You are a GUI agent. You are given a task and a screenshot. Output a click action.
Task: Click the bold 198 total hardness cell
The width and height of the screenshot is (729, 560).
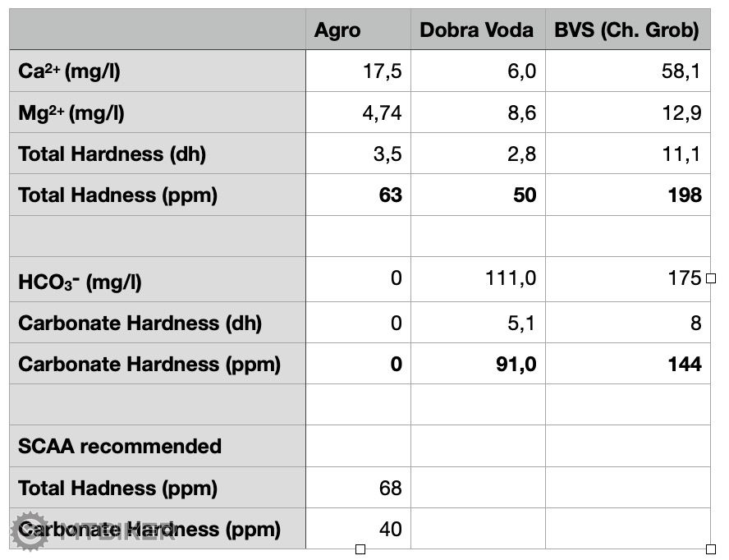[628, 195]
